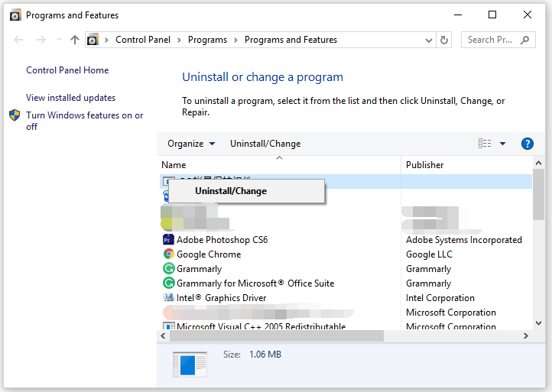The height and width of the screenshot is (392, 552).
Task: Click the Back navigation arrow
Action: [x=18, y=40]
